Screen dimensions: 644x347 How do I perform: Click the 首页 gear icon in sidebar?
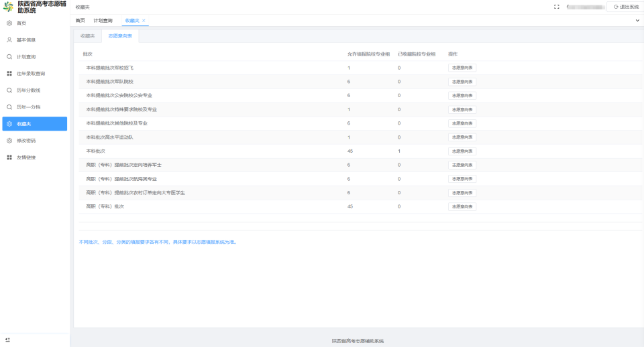click(x=9, y=23)
